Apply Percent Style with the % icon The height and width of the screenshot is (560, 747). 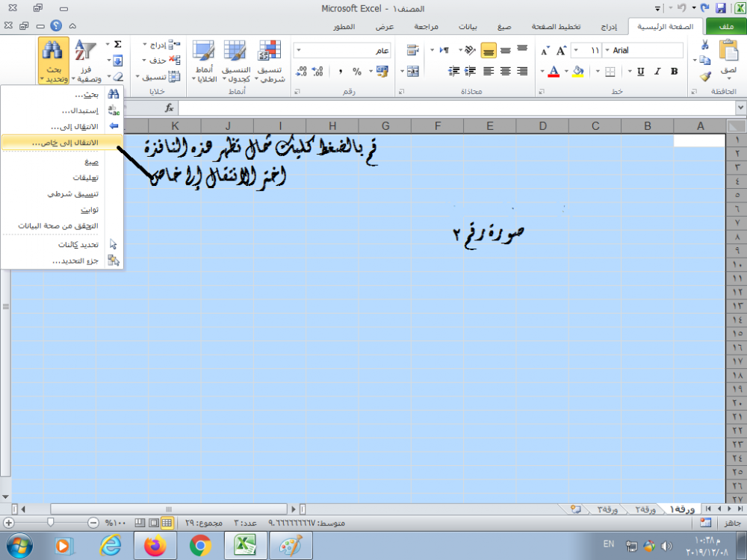pos(357,72)
